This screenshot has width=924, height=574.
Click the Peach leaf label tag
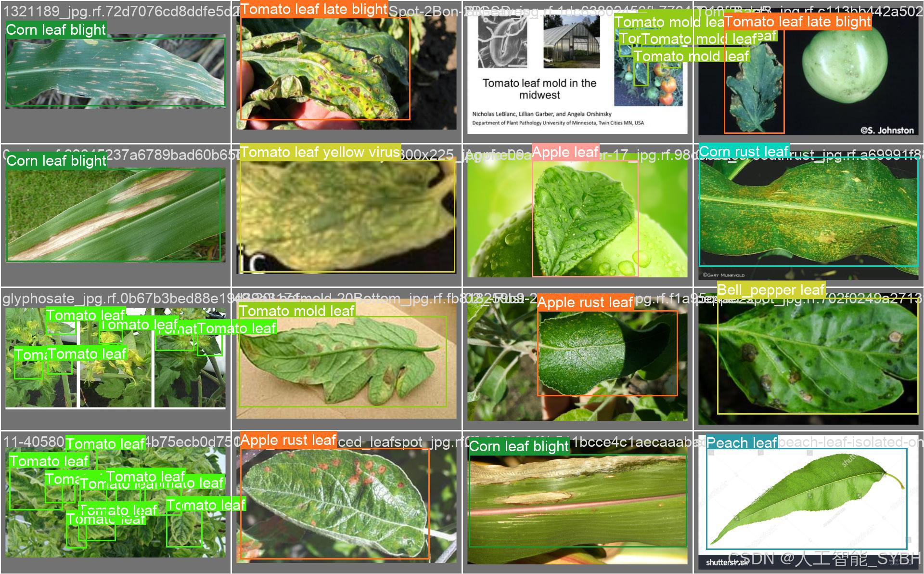pyautogui.click(x=741, y=443)
